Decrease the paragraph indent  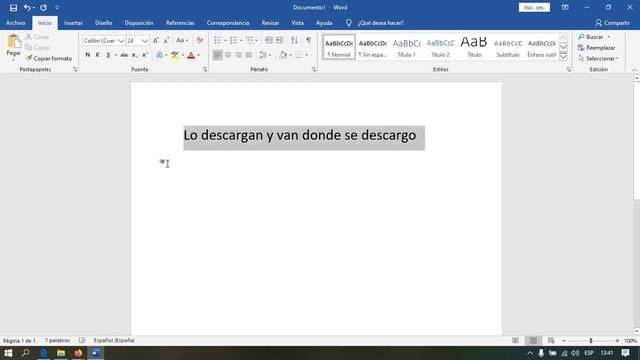(x=269, y=40)
